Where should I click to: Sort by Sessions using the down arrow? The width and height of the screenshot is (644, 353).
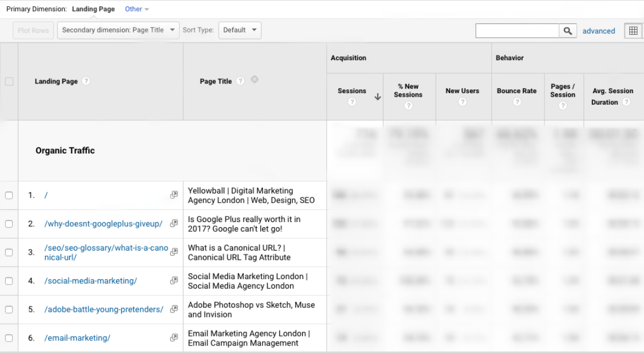click(x=377, y=97)
